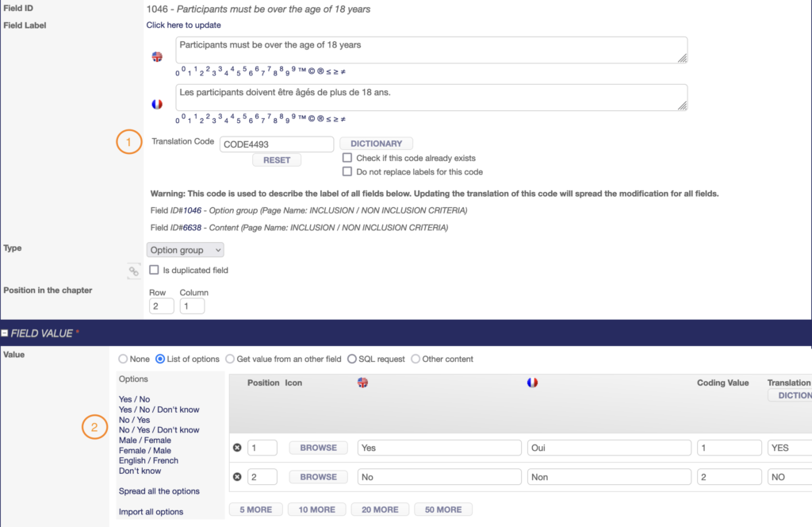Open the Type dropdown showing Option group

pos(186,250)
